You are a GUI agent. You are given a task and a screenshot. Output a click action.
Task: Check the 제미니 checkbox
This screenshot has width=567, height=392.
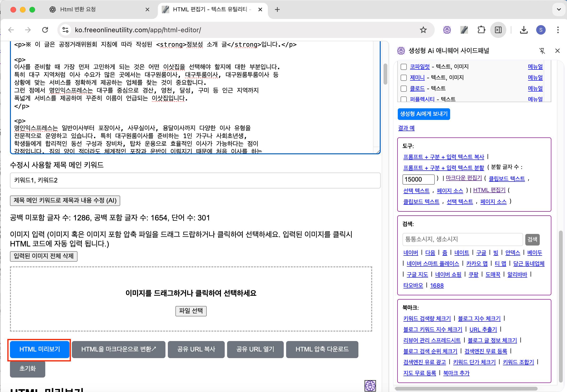coord(404,77)
